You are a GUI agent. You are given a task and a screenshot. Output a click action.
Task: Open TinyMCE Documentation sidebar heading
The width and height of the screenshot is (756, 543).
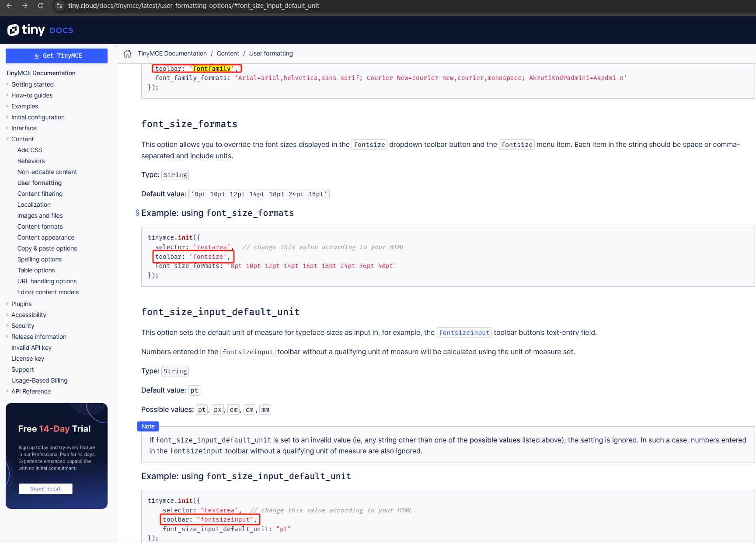41,73
